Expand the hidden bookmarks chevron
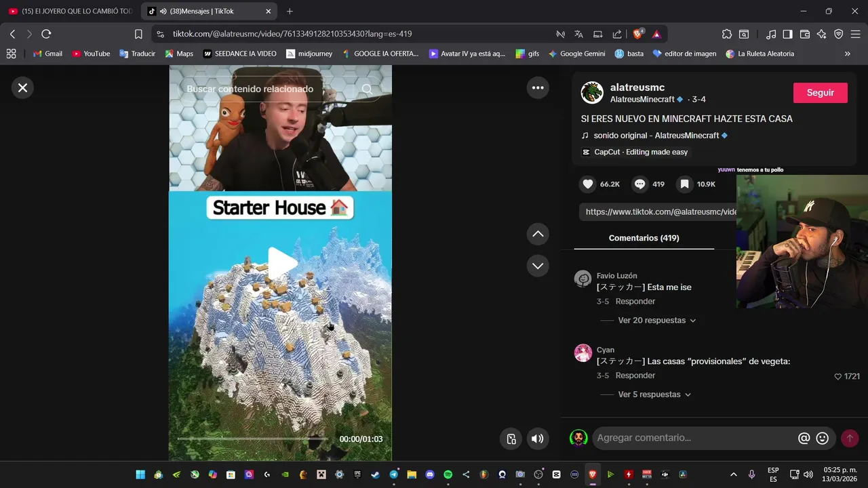Viewport: 868px width, 488px height. [x=847, y=54]
